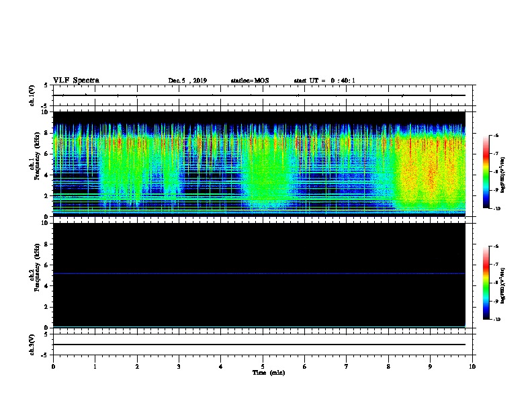Screen dimensions: 532x411
Task: Click the ch.1 spectrogram panel
Action: pos(259,164)
